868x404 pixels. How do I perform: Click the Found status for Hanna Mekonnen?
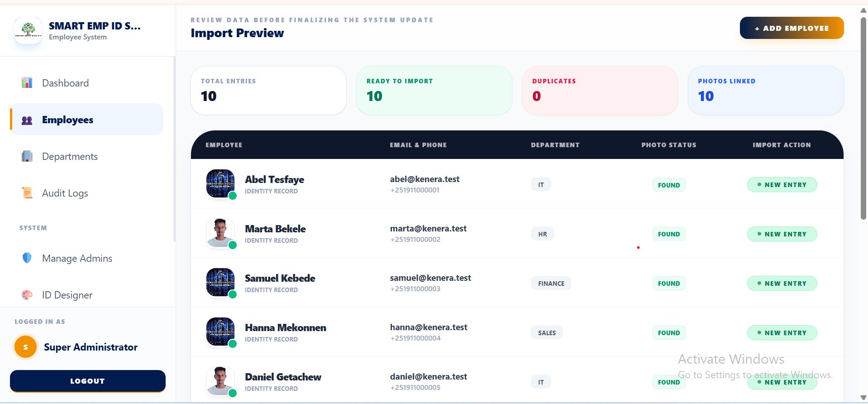pyautogui.click(x=668, y=333)
